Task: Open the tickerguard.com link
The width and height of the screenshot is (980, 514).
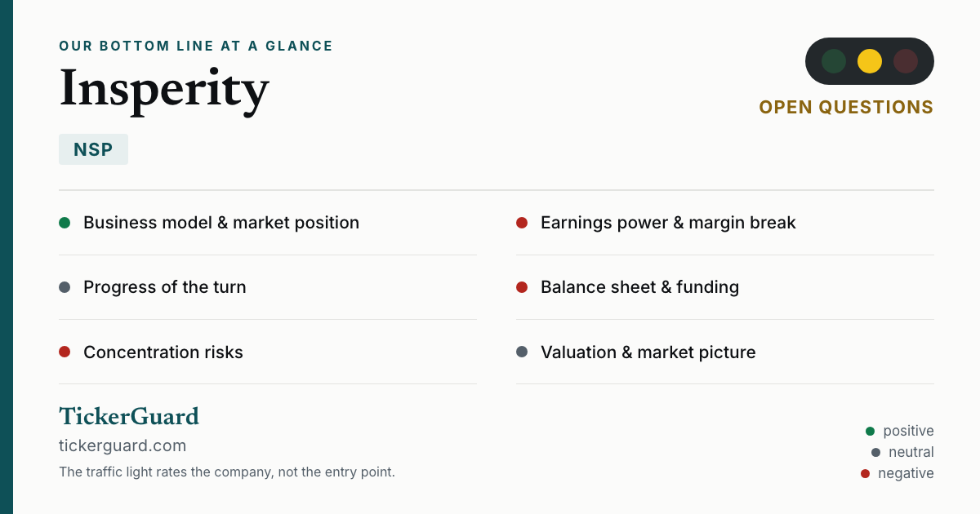Action: [x=122, y=445]
